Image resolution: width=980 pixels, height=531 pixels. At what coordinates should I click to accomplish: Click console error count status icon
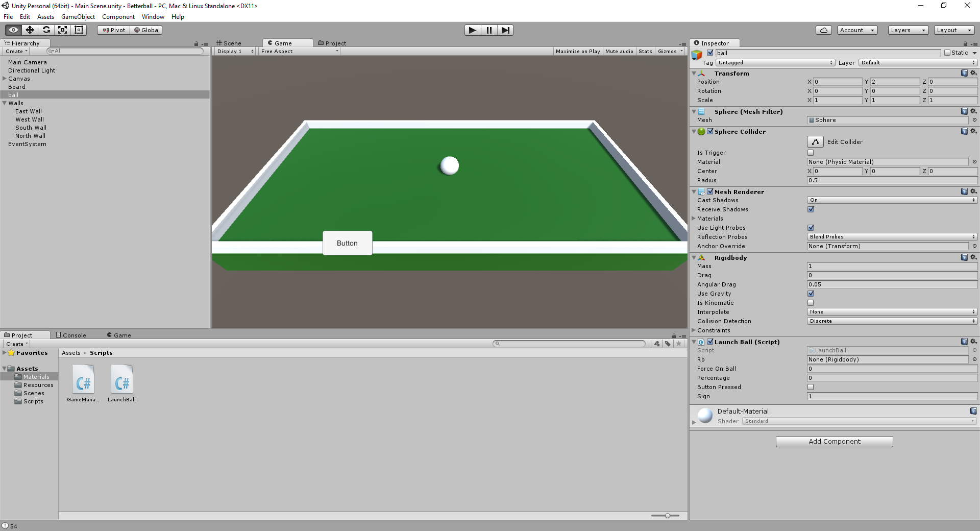pyautogui.click(x=5, y=526)
